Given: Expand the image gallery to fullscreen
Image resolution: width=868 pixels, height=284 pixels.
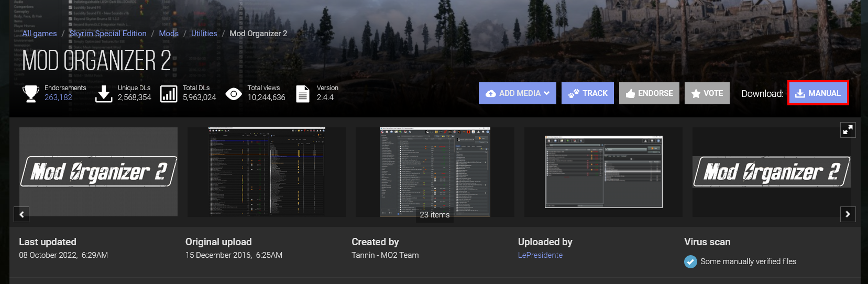Looking at the screenshot, I should click(x=848, y=129).
